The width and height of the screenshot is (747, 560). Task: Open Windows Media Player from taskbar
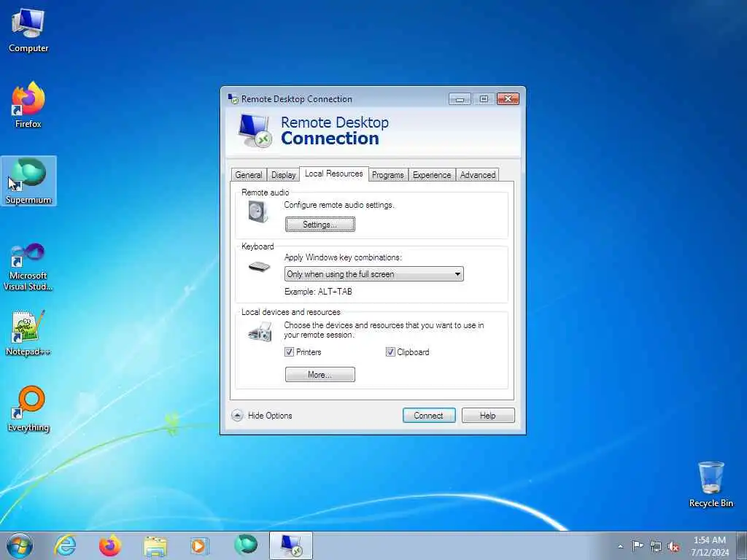(x=198, y=545)
